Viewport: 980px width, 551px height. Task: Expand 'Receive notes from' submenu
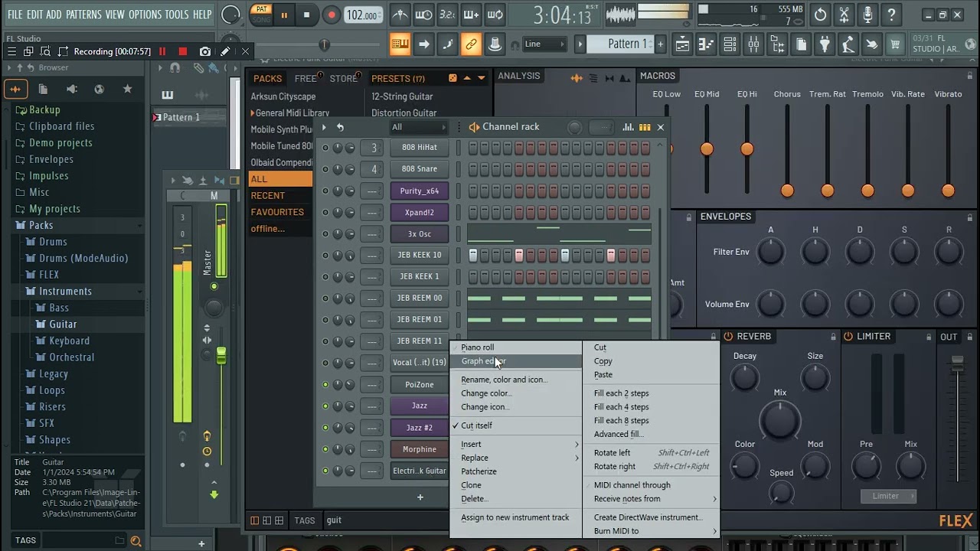click(652, 499)
